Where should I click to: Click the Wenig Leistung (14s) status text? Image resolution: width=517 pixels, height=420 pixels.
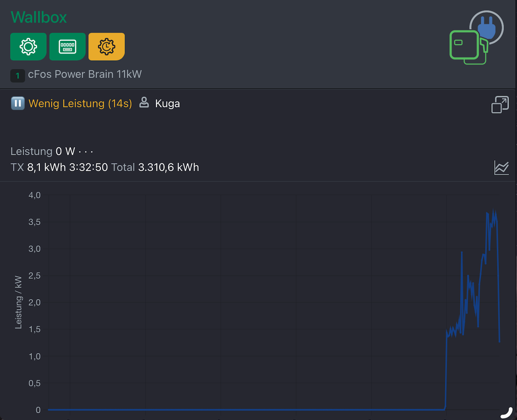[x=80, y=103]
